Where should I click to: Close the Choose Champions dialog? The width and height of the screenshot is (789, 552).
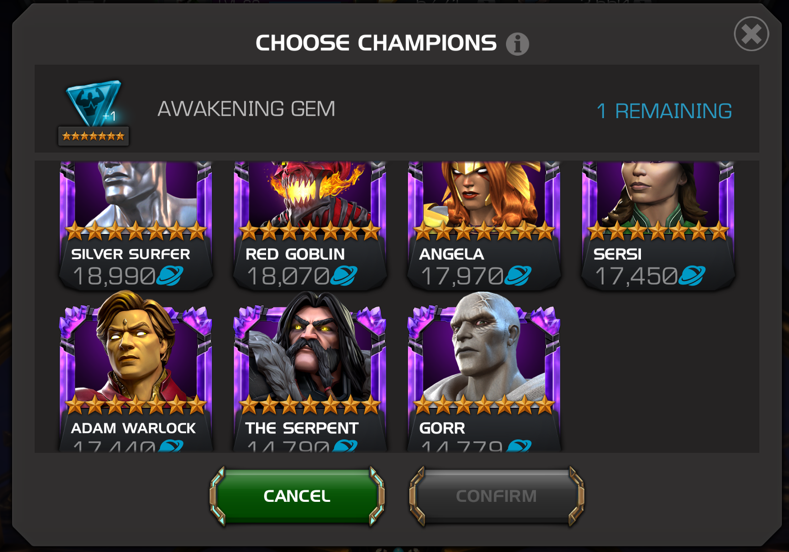pos(751,34)
